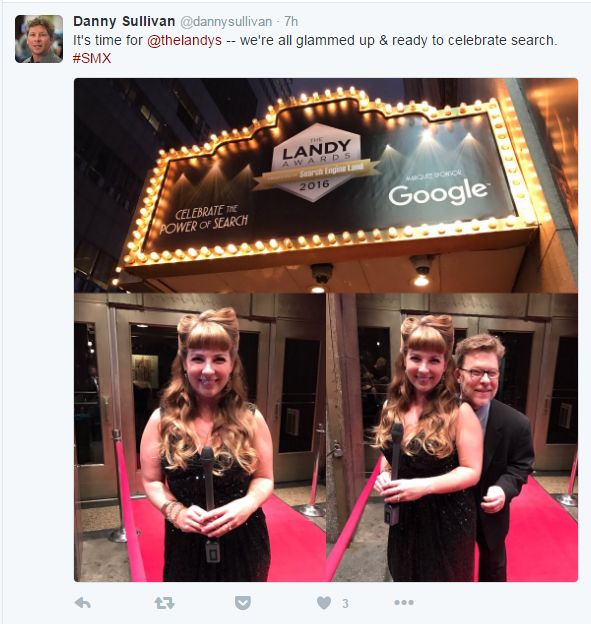Click the Google logo on the marquee

(438, 193)
